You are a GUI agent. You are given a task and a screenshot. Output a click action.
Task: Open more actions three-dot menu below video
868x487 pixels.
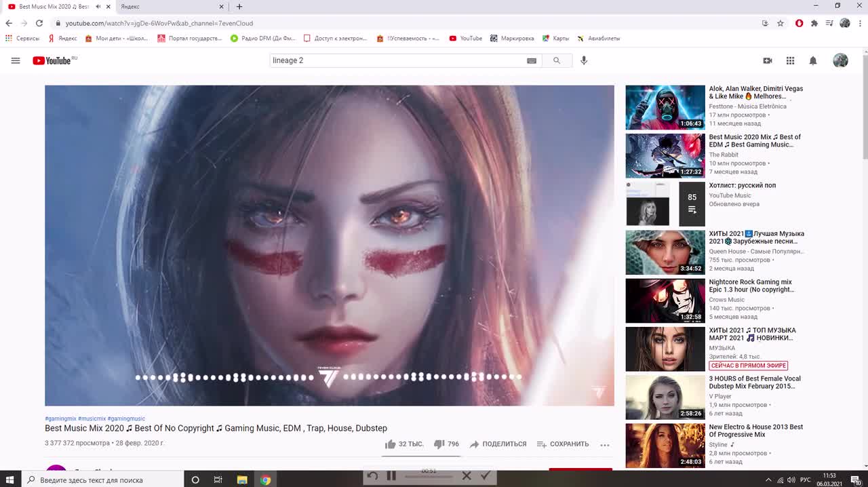point(605,445)
